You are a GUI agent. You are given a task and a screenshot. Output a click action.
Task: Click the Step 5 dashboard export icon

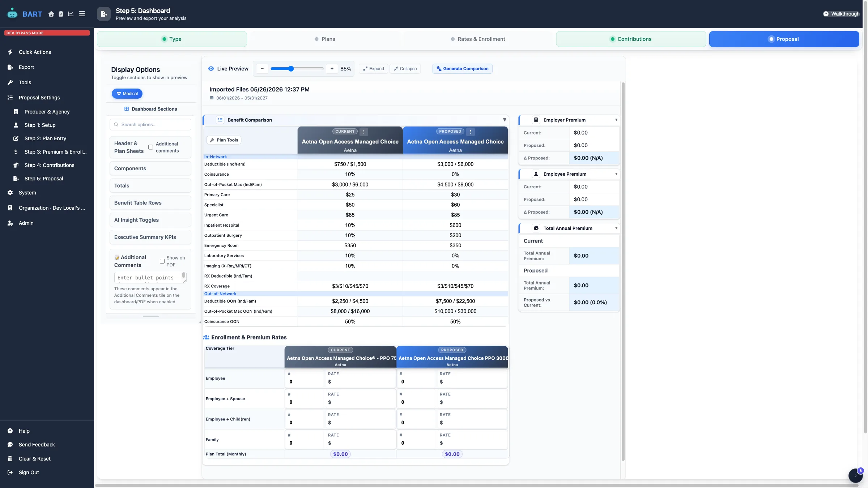pyautogui.click(x=103, y=14)
